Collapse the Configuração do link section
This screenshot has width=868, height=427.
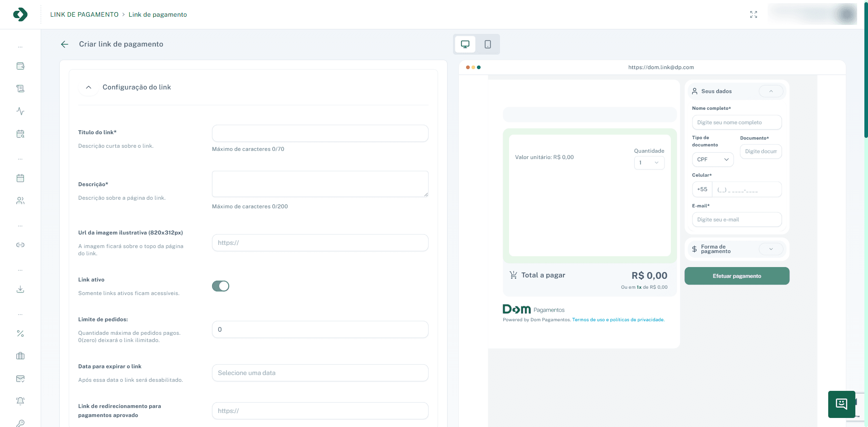click(x=89, y=87)
